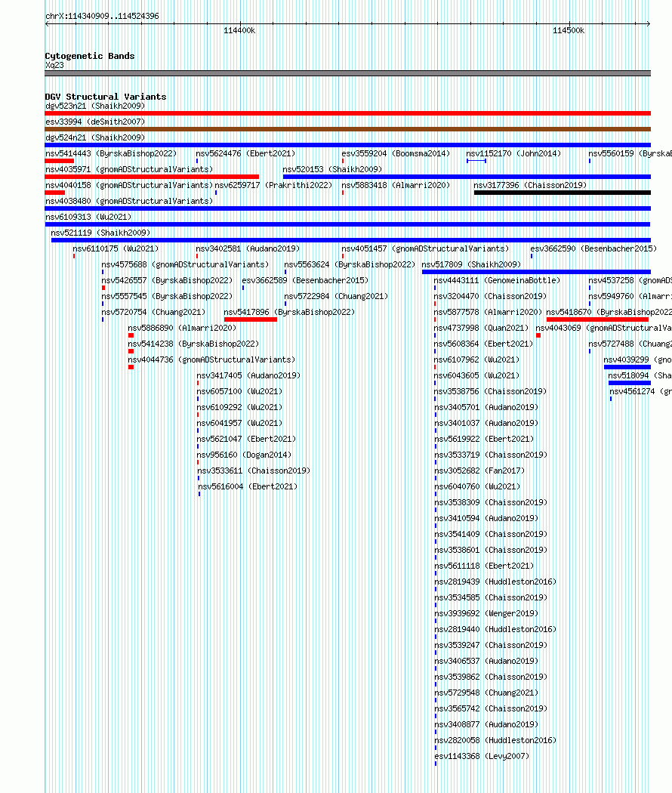Click the 114400k ruler tick label

(x=239, y=30)
